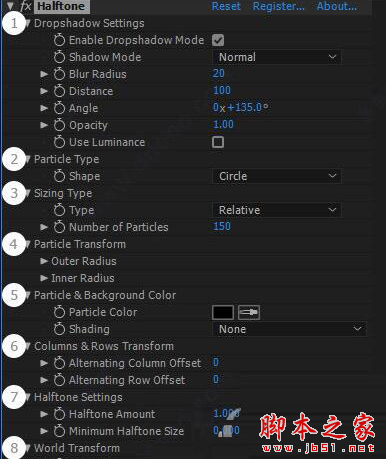Expand the Angle property
386x459 pixels.
pyautogui.click(x=44, y=108)
